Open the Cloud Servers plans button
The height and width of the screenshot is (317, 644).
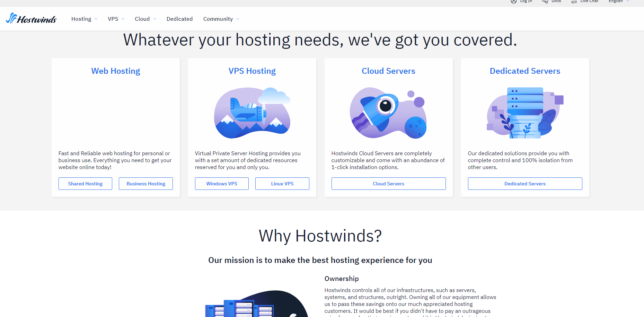(388, 184)
